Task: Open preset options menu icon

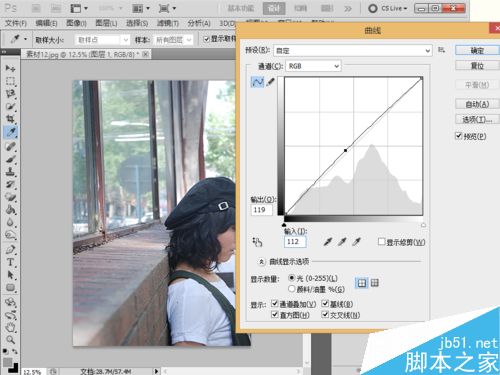Action: [x=442, y=50]
